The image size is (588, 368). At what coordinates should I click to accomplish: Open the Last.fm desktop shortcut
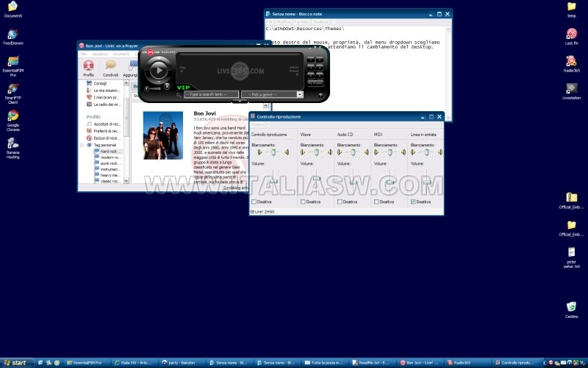(572, 36)
